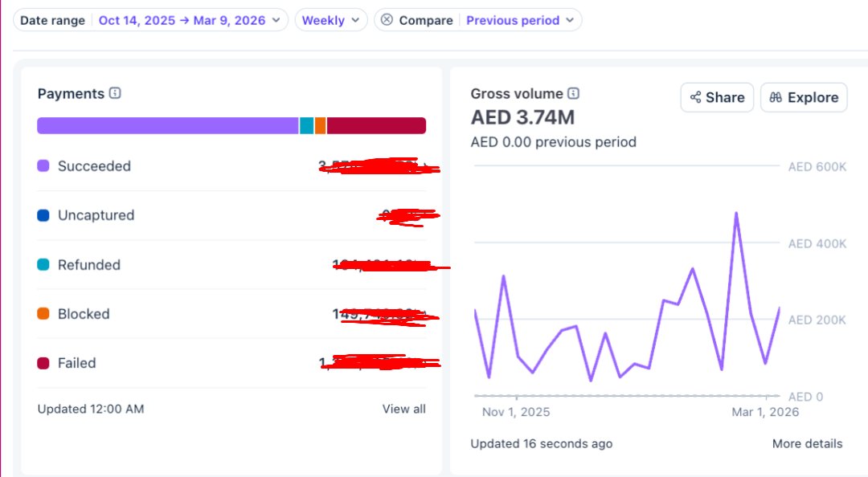Click the AED 3.74M gross volume total

click(522, 117)
